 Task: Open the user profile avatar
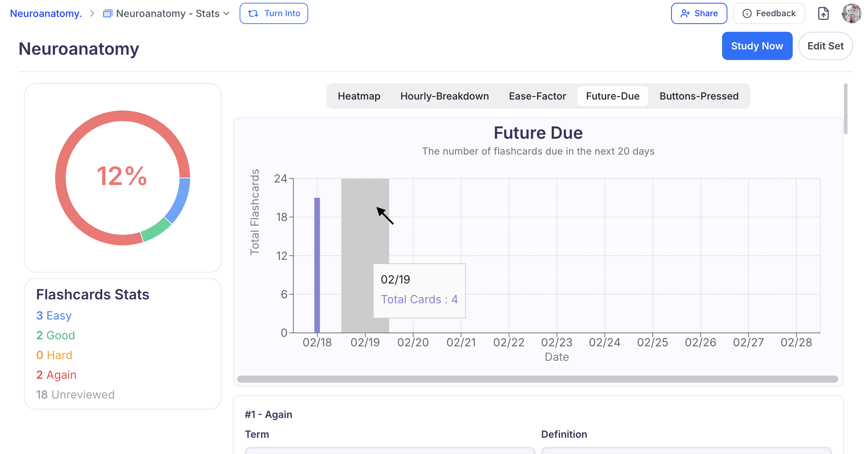(851, 13)
